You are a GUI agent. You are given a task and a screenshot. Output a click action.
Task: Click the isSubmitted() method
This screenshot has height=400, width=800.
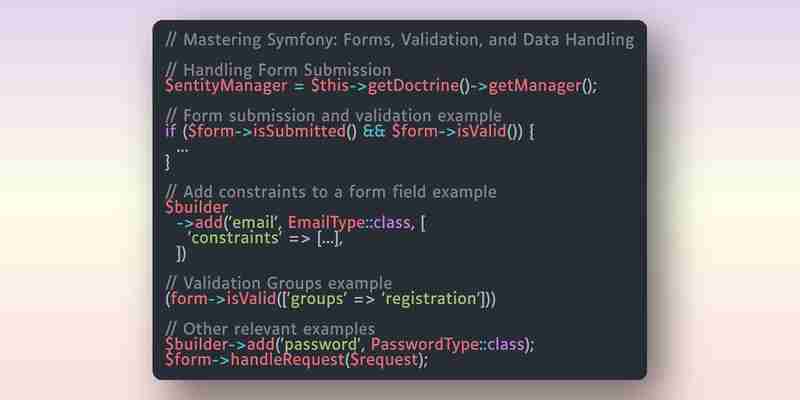point(305,131)
